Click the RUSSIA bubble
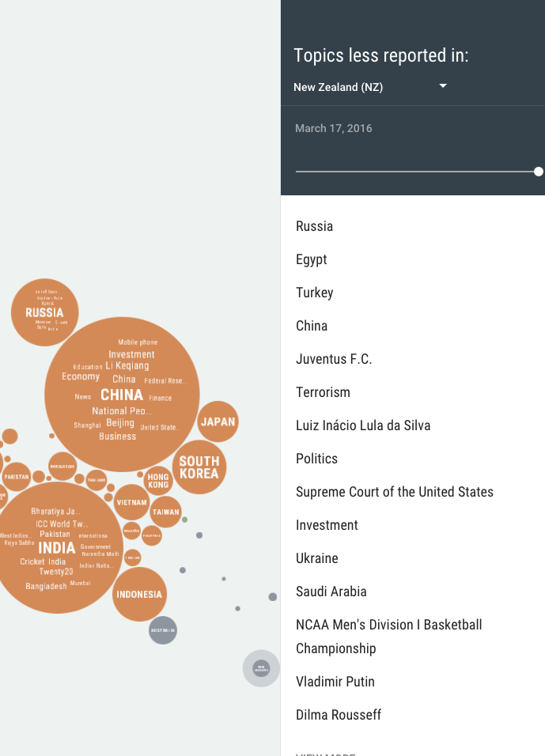The image size is (545, 756). (x=45, y=312)
